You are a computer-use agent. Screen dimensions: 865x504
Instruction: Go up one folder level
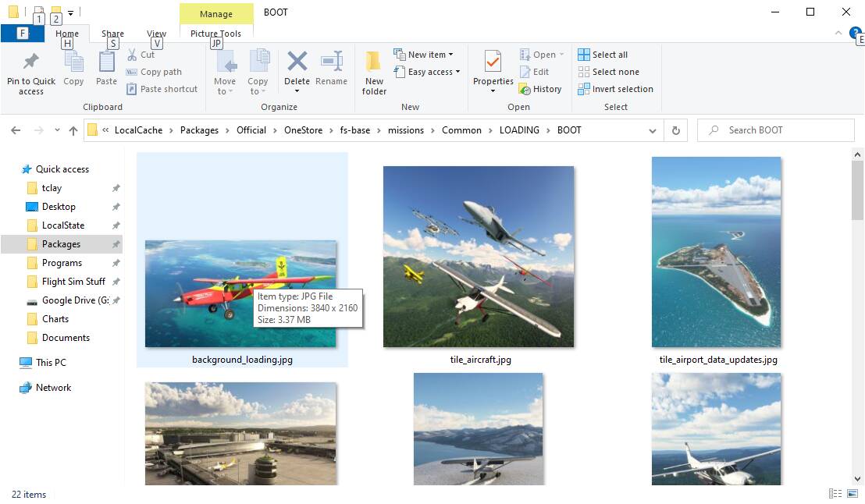(73, 130)
